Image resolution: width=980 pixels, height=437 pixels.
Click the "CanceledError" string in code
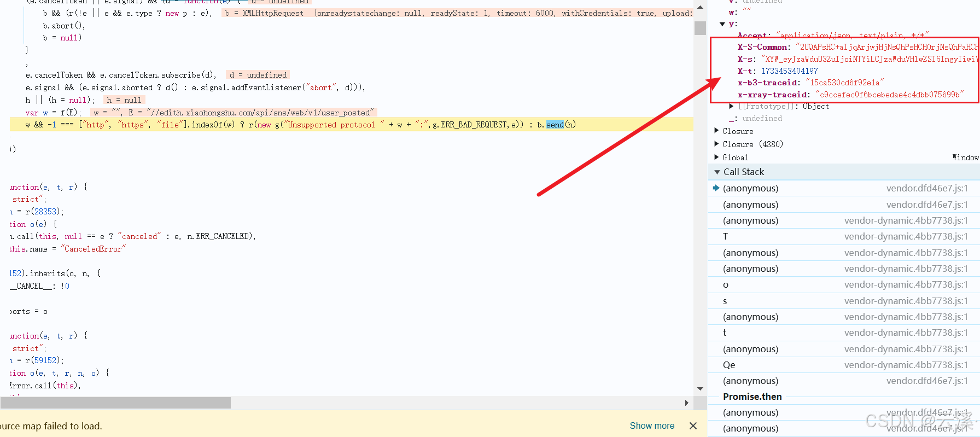pos(93,249)
